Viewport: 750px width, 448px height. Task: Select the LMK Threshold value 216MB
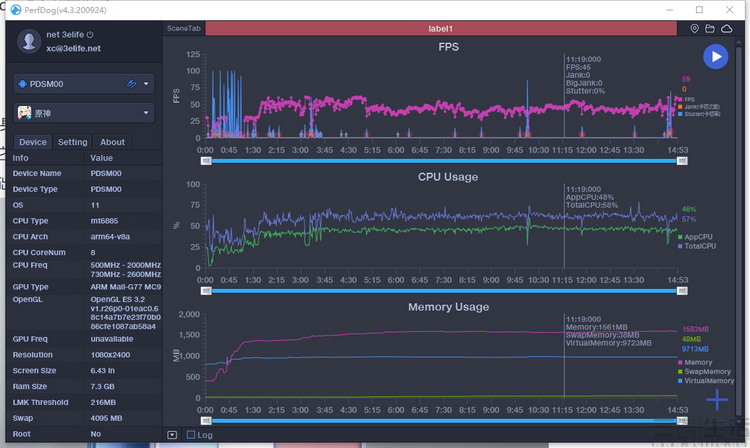click(103, 402)
